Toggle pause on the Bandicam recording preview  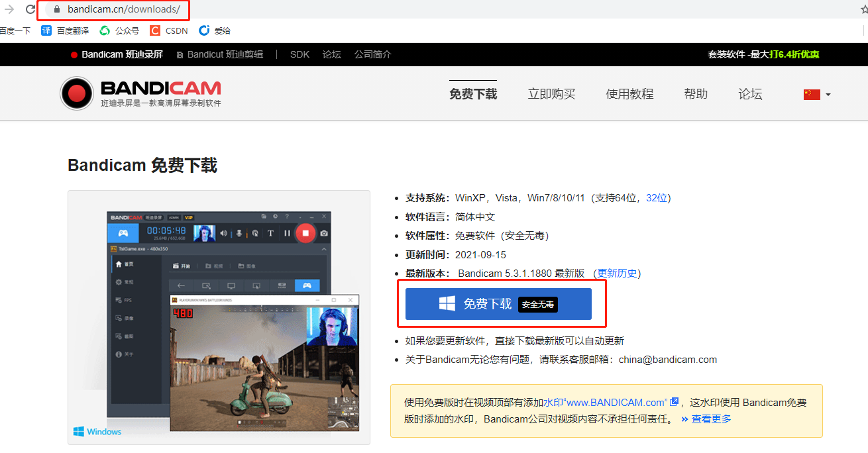[287, 232]
